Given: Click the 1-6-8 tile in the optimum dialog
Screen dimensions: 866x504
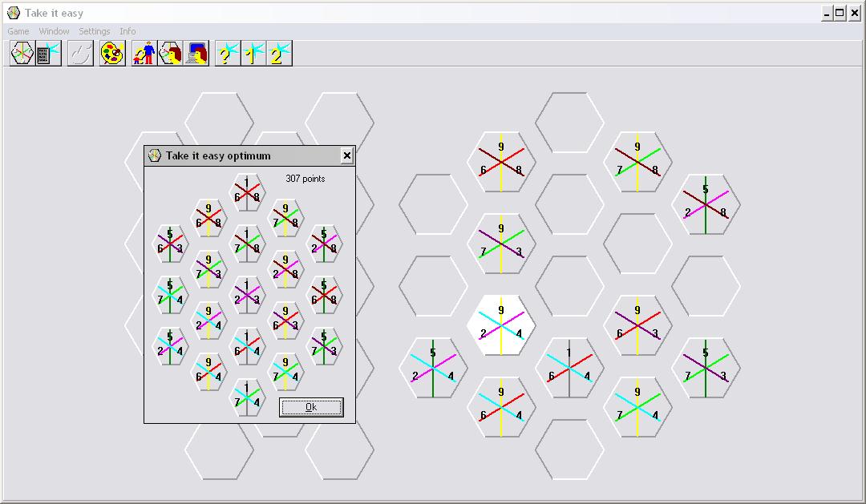Looking at the screenshot, I should pos(247,192).
